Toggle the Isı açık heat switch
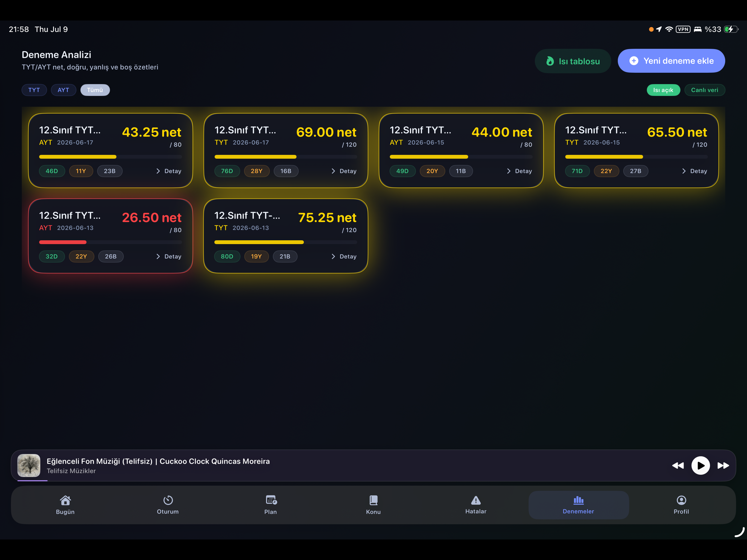Screen dimensions: 747x560 click(x=663, y=90)
